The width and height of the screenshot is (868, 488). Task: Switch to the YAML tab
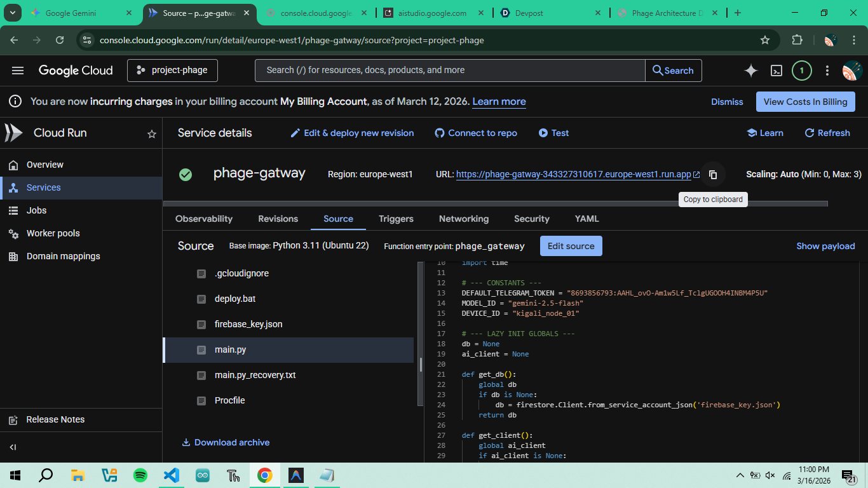[587, 219]
